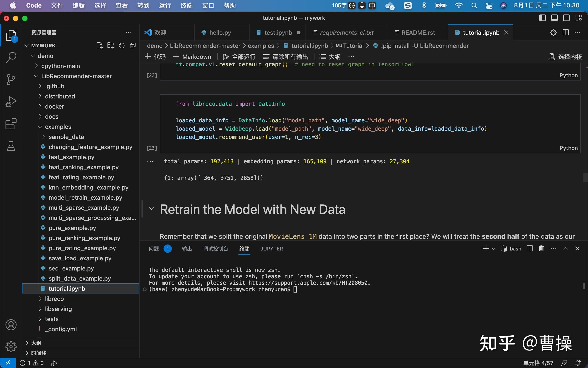Open editor more actions ellipsis

pos(578,32)
